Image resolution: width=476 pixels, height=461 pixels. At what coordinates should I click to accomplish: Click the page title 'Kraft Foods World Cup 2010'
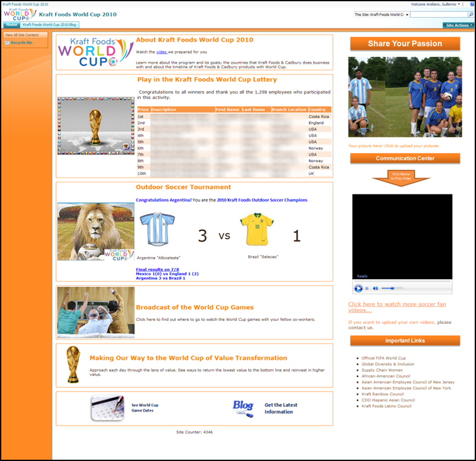point(78,15)
